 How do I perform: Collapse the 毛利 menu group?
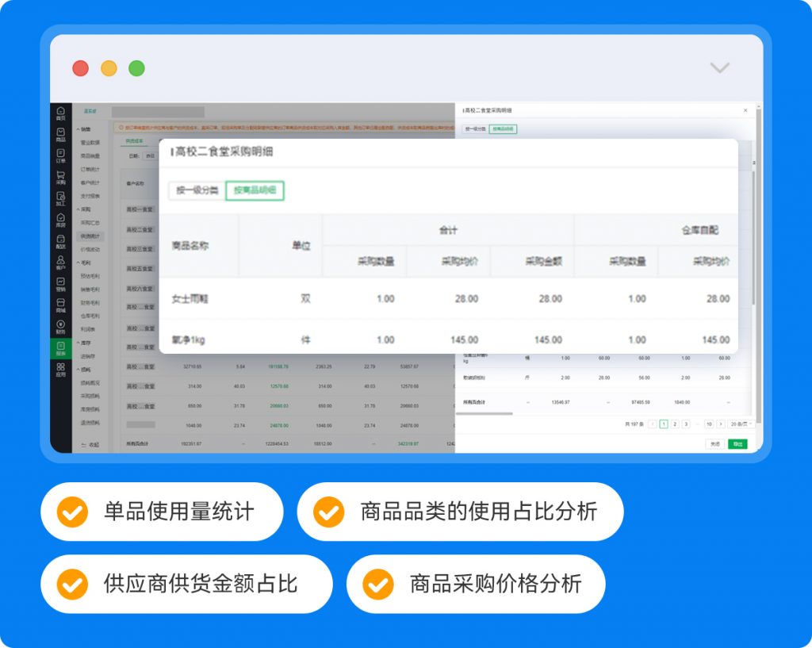[83, 263]
